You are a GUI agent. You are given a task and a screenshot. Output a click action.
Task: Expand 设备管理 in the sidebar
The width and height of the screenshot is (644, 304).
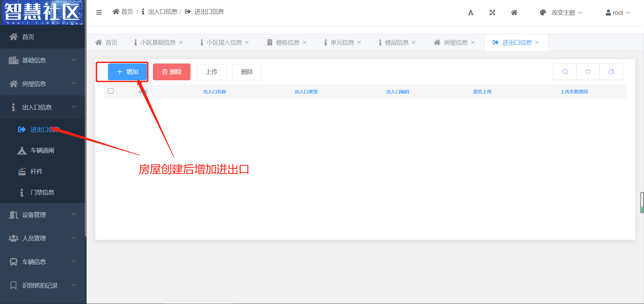[42, 215]
